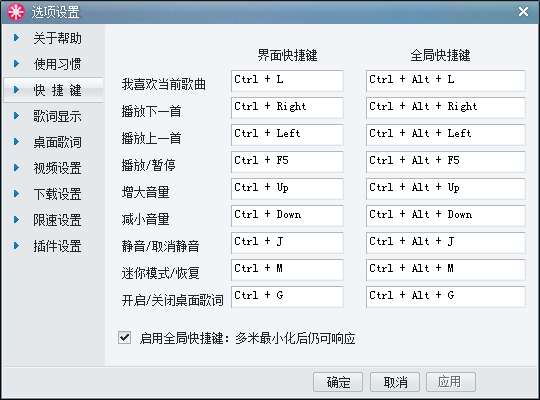Switch to 歌词显示 settings

click(58, 116)
